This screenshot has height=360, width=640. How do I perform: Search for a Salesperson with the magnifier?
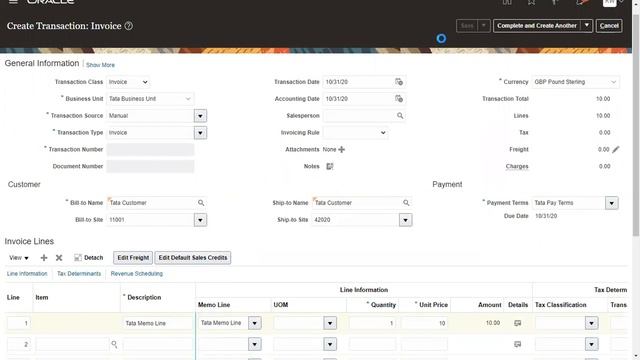[400, 116]
